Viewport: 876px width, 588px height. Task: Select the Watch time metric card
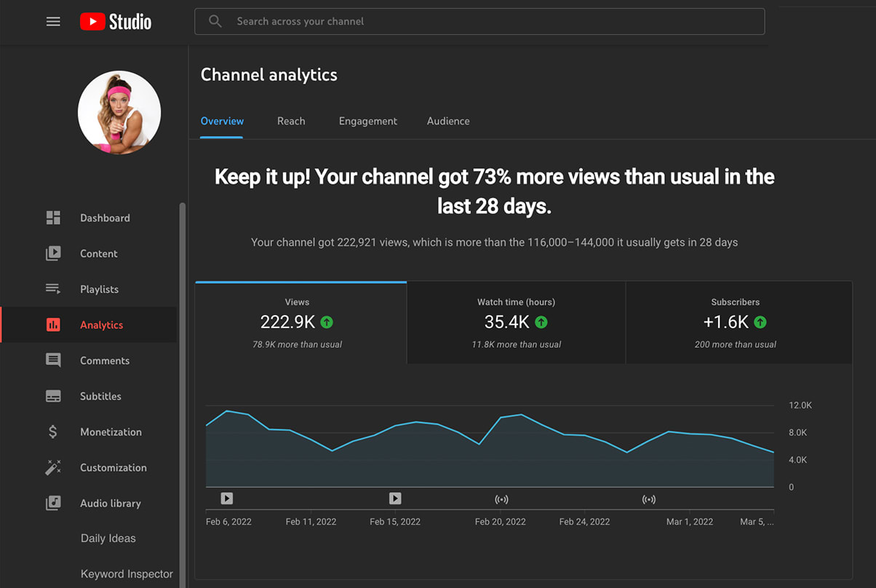pyautogui.click(x=516, y=322)
